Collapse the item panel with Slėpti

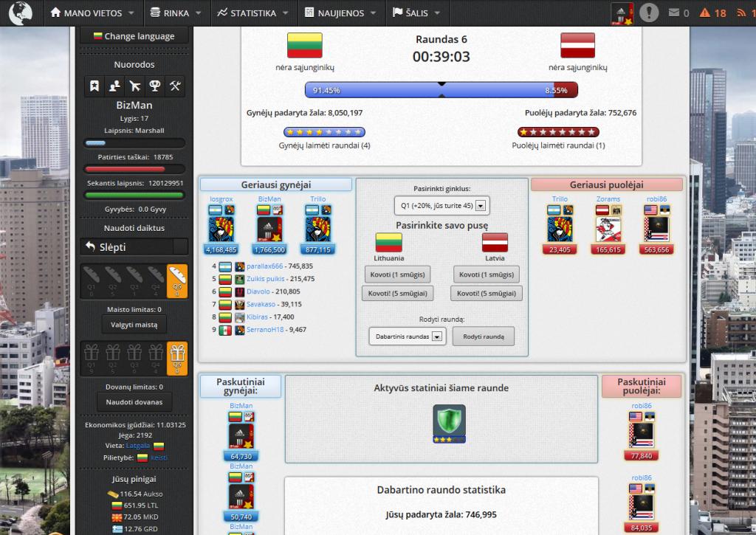pos(134,247)
